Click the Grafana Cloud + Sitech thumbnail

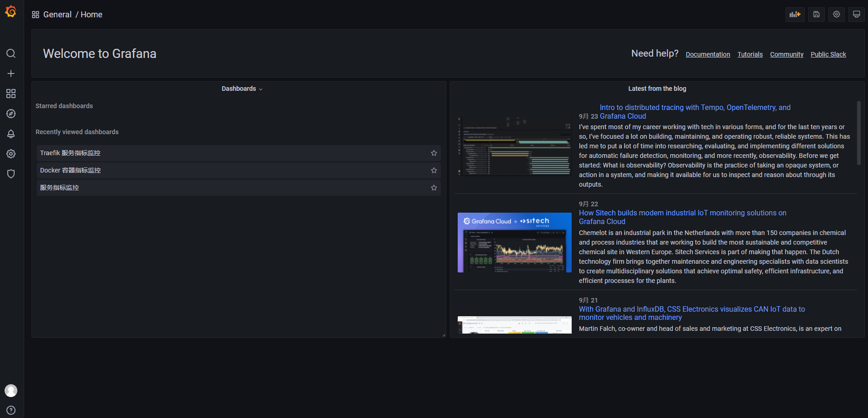coord(515,242)
